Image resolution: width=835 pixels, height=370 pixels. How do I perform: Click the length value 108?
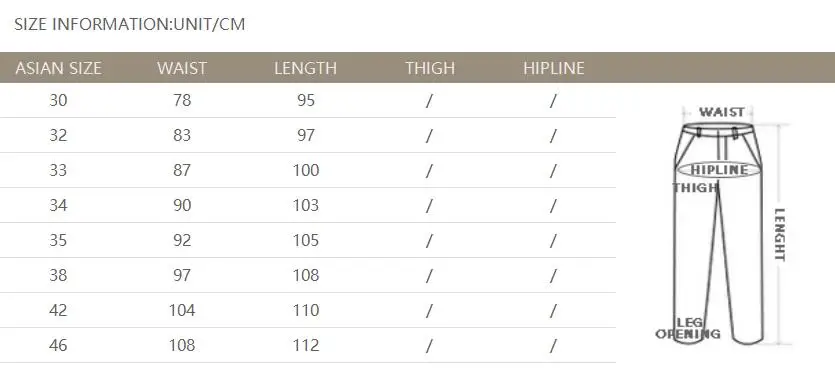point(306,276)
